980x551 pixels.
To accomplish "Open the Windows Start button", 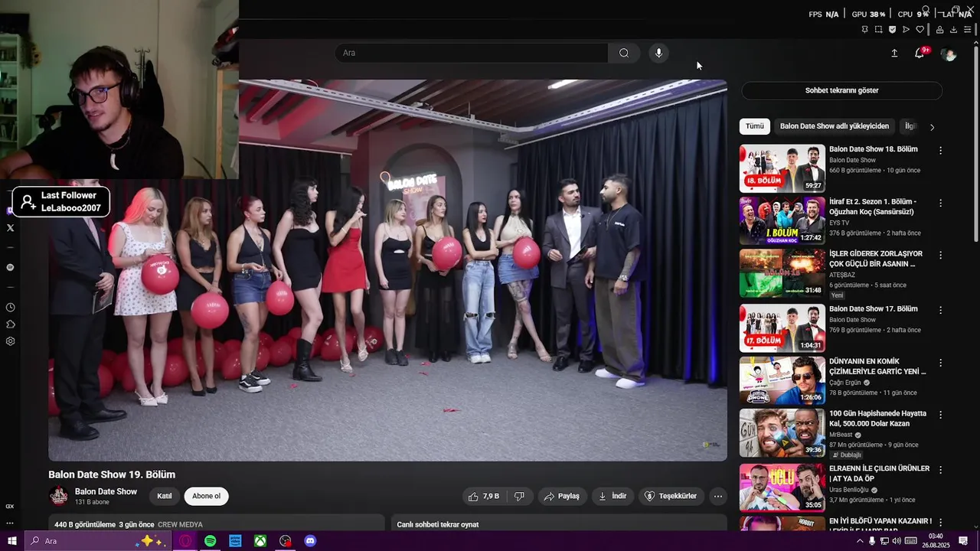I will [x=11, y=541].
